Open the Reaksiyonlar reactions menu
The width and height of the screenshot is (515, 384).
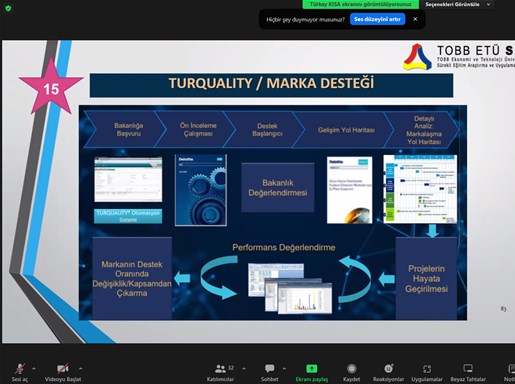point(388,372)
